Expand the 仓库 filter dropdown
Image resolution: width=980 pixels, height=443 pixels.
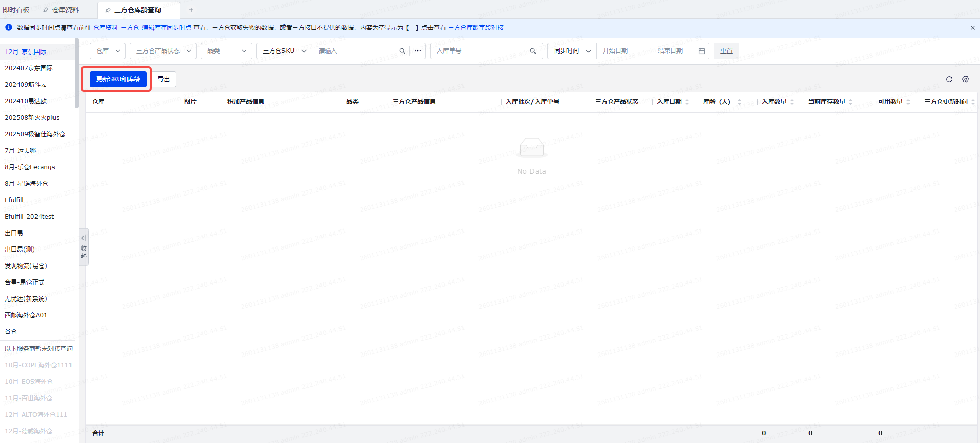[x=108, y=51]
